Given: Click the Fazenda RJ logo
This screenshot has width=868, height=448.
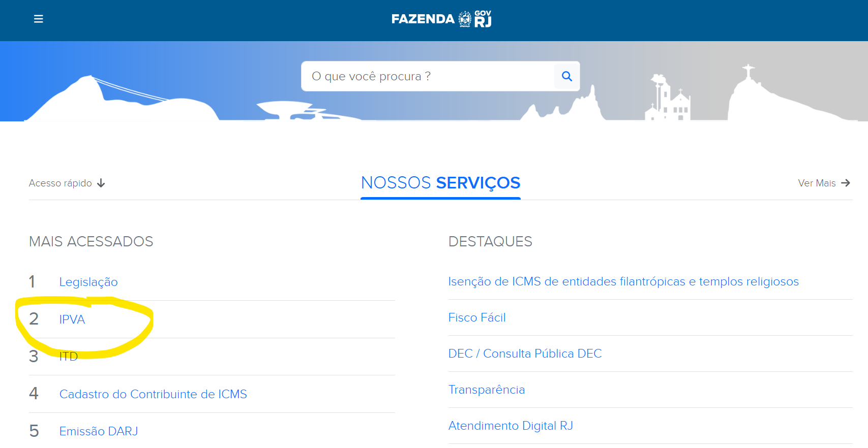Looking at the screenshot, I should pyautogui.click(x=441, y=19).
